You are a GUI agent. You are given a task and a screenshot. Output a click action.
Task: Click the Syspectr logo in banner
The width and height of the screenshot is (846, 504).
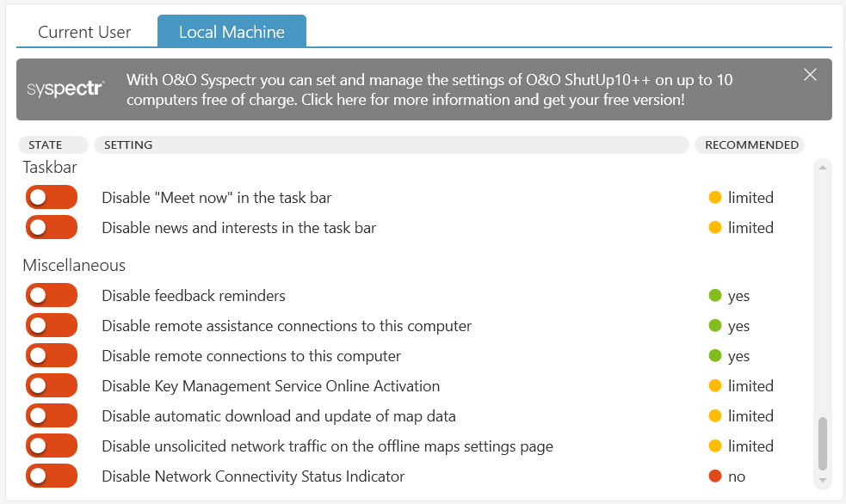coord(65,89)
